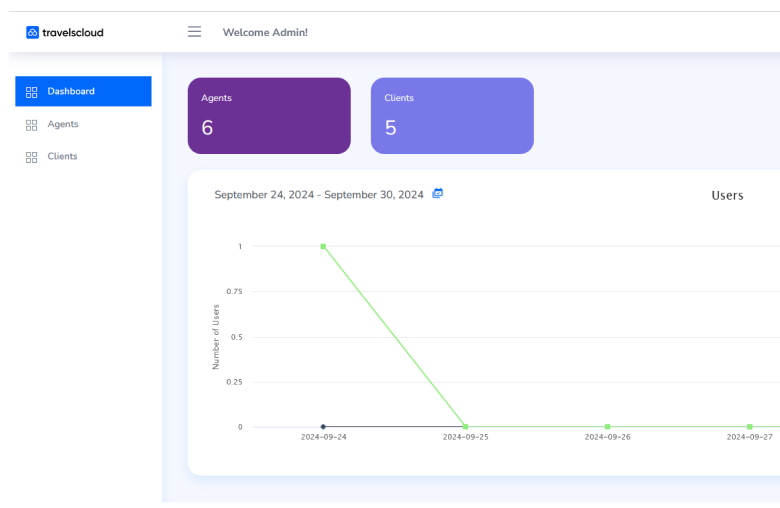This screenshot has height=508, width=780.
Task: Click the travelscloud cloud logo icon
Action: (x=32, y=32)
